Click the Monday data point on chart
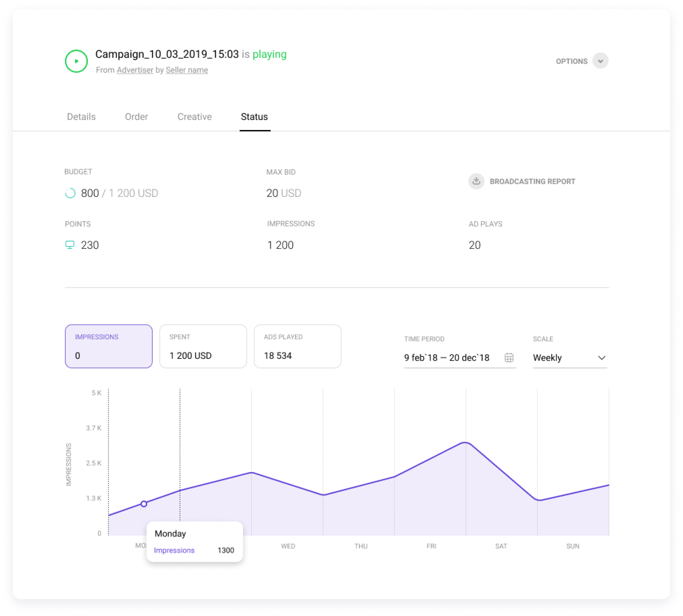This screenshot has width=683, height=616. coord(144,504)
